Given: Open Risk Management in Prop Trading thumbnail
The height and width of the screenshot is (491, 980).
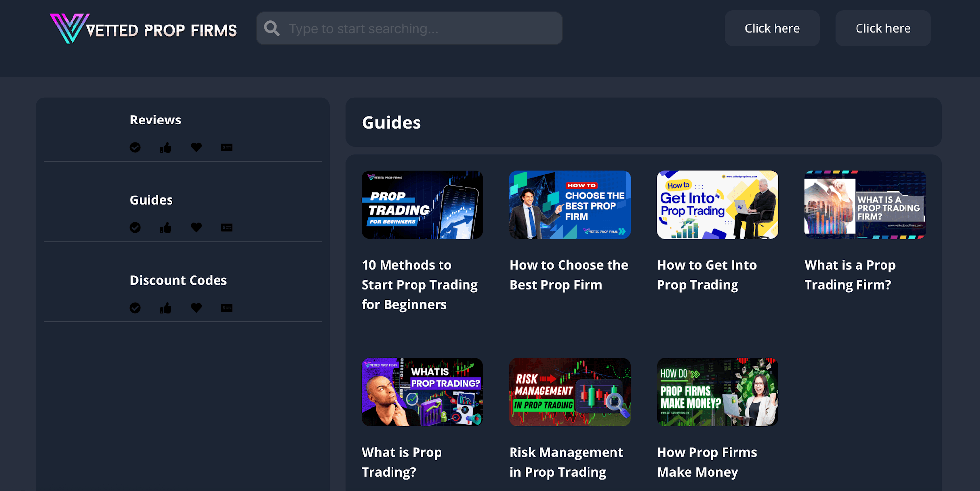Looking at the screenshot, I should [x=570, y=392].
